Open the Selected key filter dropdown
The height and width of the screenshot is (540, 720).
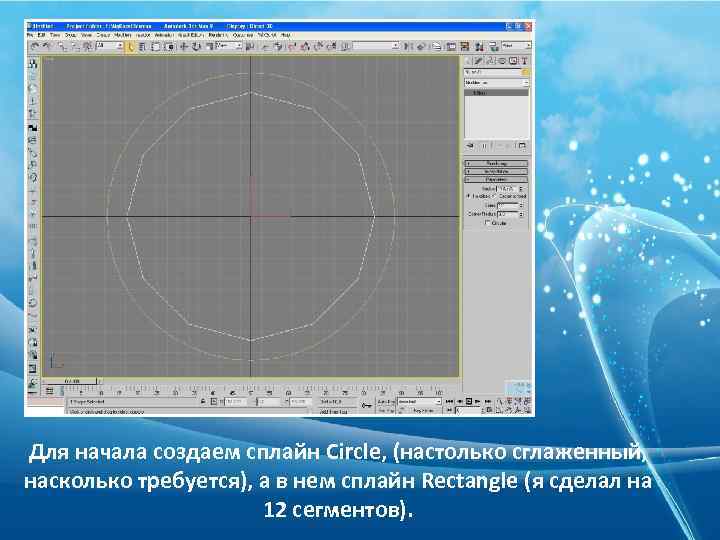(x=419, y=401)
